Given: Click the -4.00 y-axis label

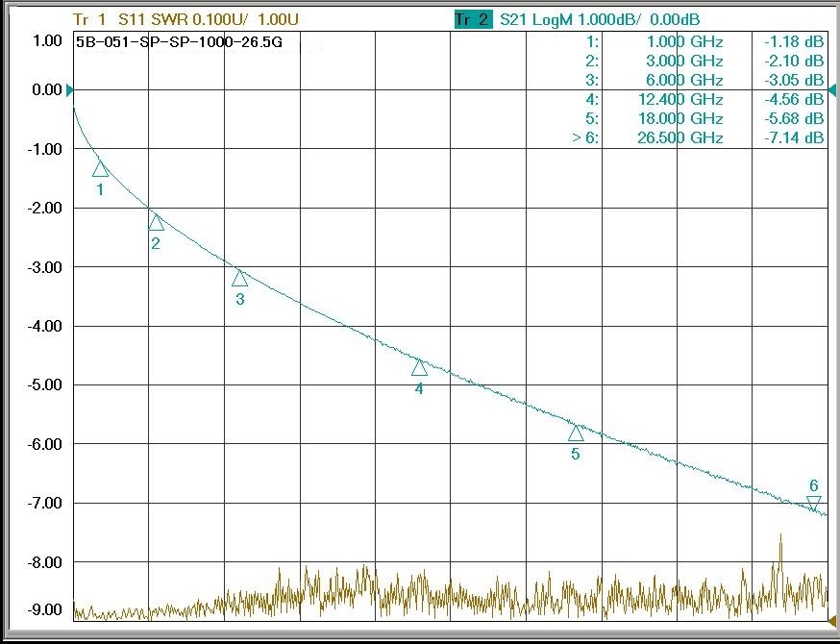Looking at the screenshot, I should coord(45,326).
